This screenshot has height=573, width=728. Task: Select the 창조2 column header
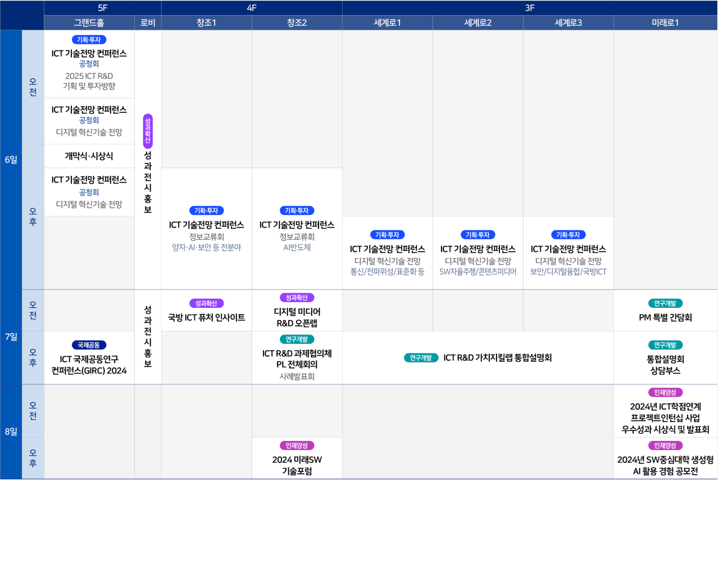click(x=297, y=22)
